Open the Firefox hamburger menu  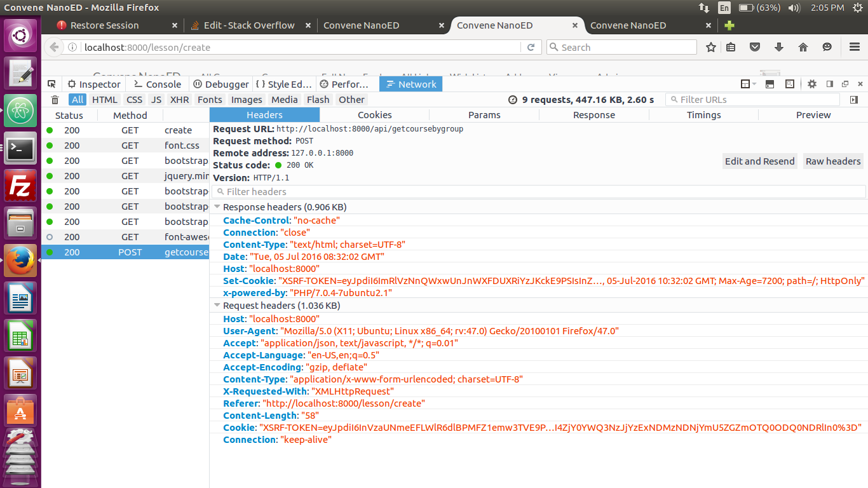[855, 47]
